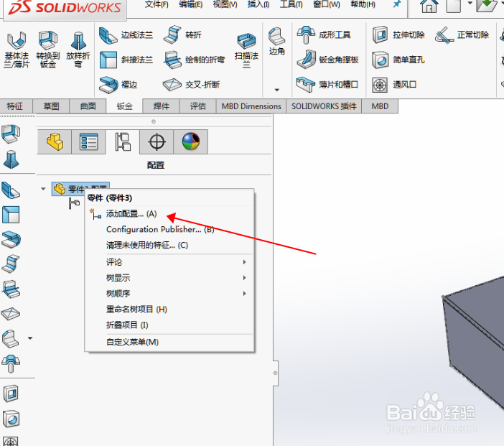Click the Hem (褶边) tool
Viewport: 504px width, 446px height.
coord(118,85)
